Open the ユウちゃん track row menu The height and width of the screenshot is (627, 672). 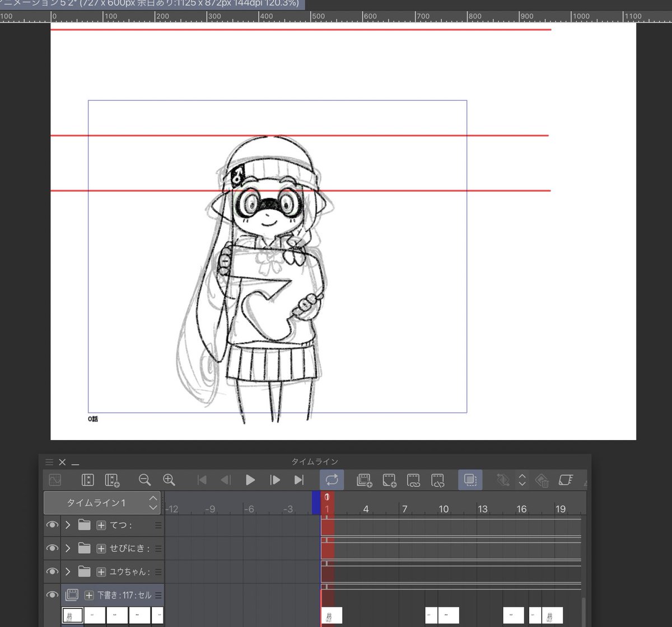(x=158, y=572)
